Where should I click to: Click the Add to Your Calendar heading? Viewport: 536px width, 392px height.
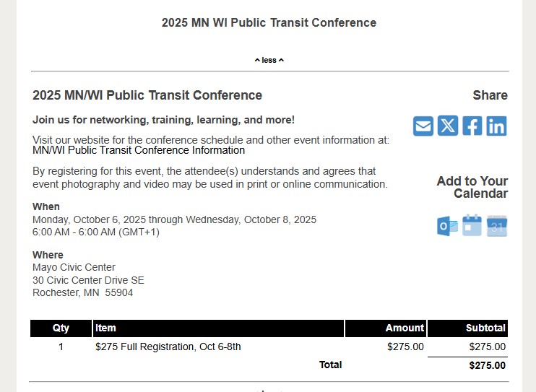[472, 187]
